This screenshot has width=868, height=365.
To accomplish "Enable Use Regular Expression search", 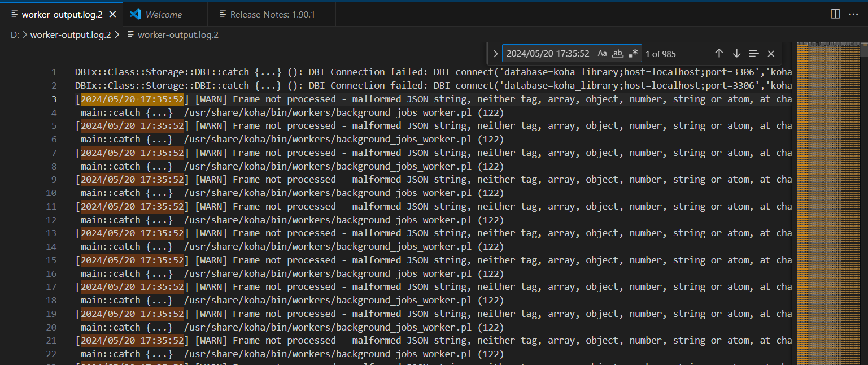I will coord(633,53).
